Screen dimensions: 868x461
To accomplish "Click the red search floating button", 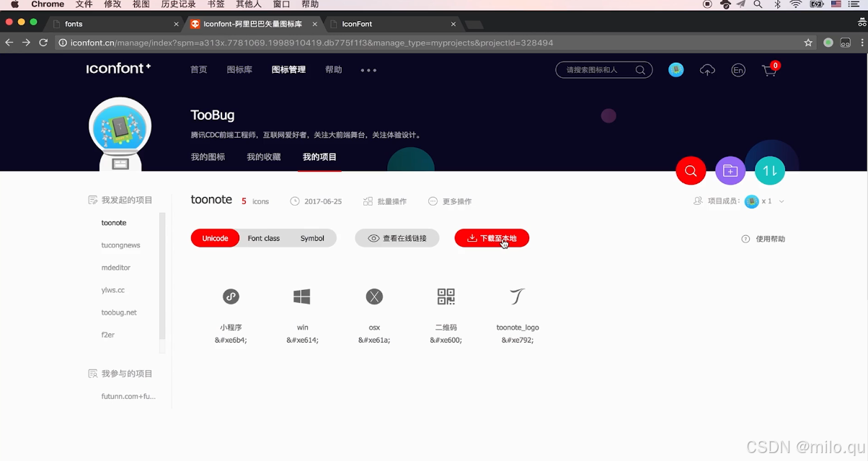I will click(691, 171).
